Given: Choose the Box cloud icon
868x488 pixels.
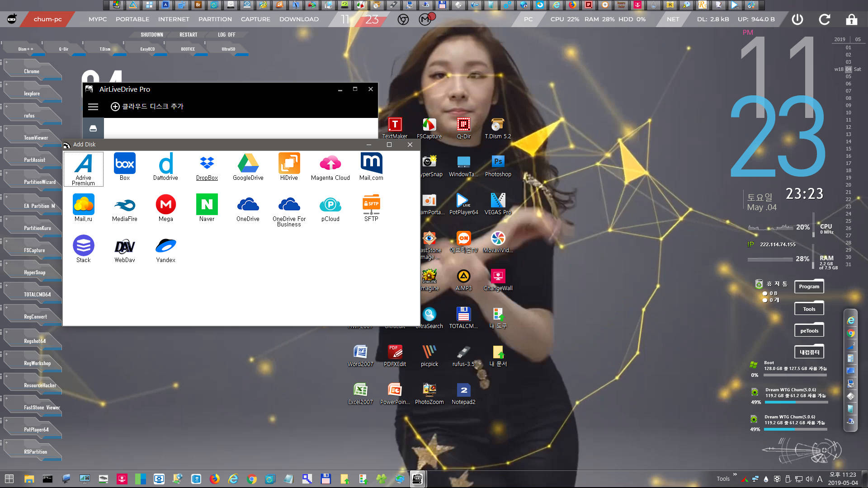Looking at the screenshot, I should pos(125,167).
